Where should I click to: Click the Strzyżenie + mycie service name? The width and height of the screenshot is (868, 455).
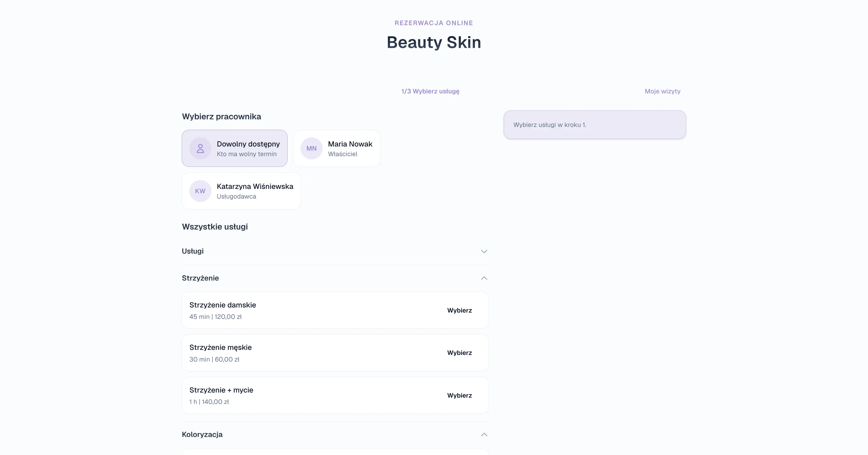[x=221, y=390]
